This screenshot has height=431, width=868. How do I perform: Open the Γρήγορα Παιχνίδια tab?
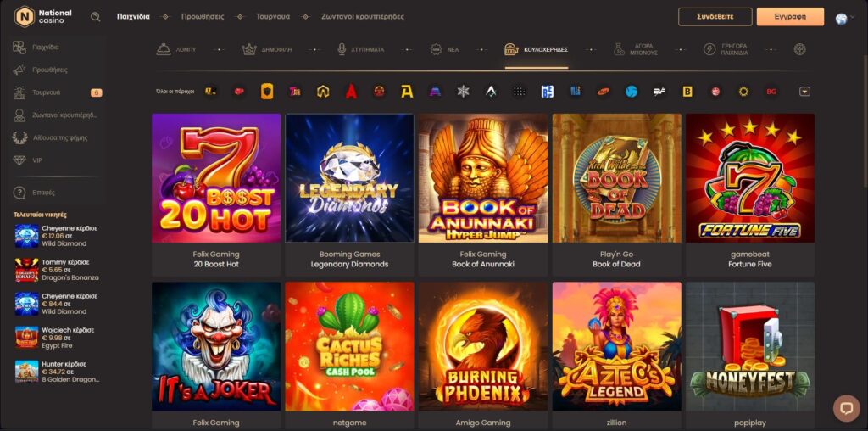(726, 49)
